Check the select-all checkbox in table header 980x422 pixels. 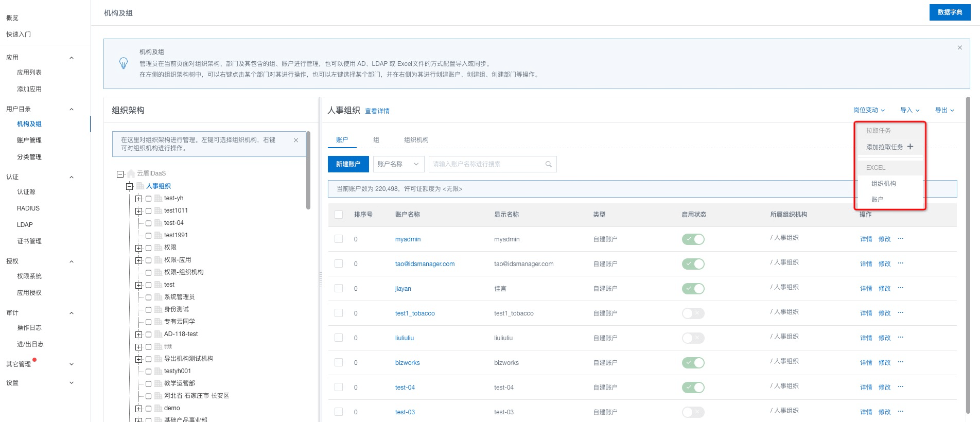click(339, 215)
